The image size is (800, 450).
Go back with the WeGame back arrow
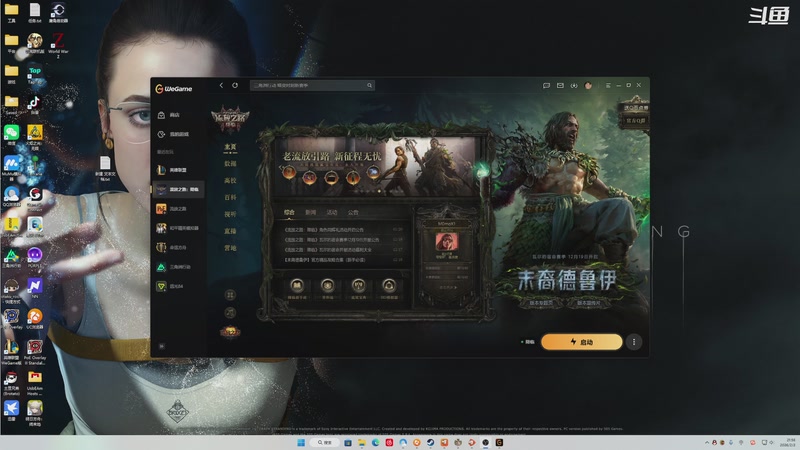(221, 85)
